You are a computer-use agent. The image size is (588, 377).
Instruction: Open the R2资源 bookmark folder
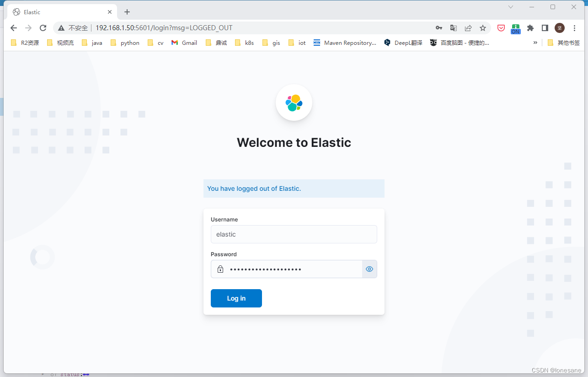24,43
